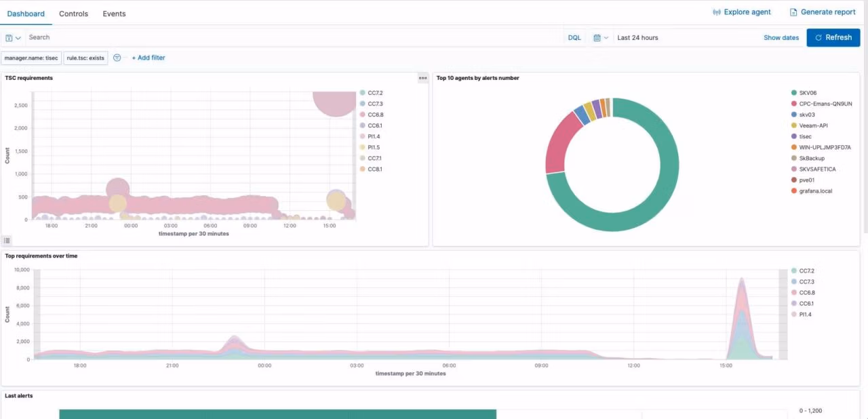
Task: Click the Add filter link
Action: [149, 58]
